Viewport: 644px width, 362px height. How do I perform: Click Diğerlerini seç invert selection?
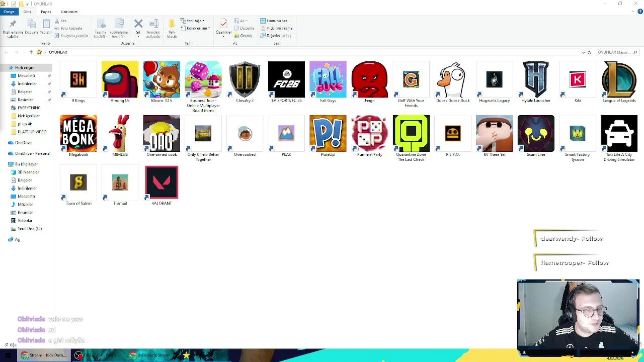(276, 36)
